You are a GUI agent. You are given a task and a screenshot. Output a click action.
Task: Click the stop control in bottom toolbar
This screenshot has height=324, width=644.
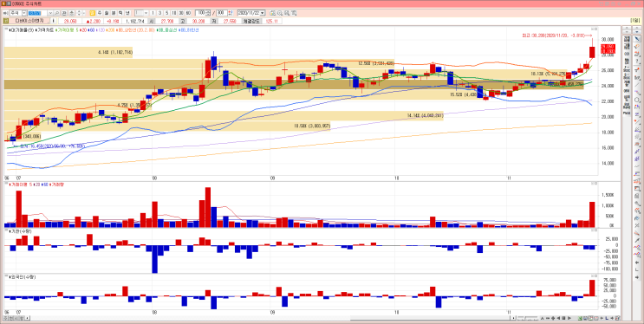(x=563, y=318)
